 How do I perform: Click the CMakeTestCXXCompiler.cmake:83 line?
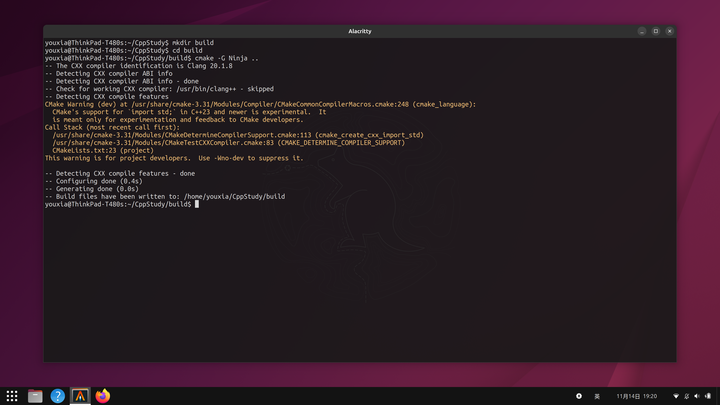click(x=229, y=143)
